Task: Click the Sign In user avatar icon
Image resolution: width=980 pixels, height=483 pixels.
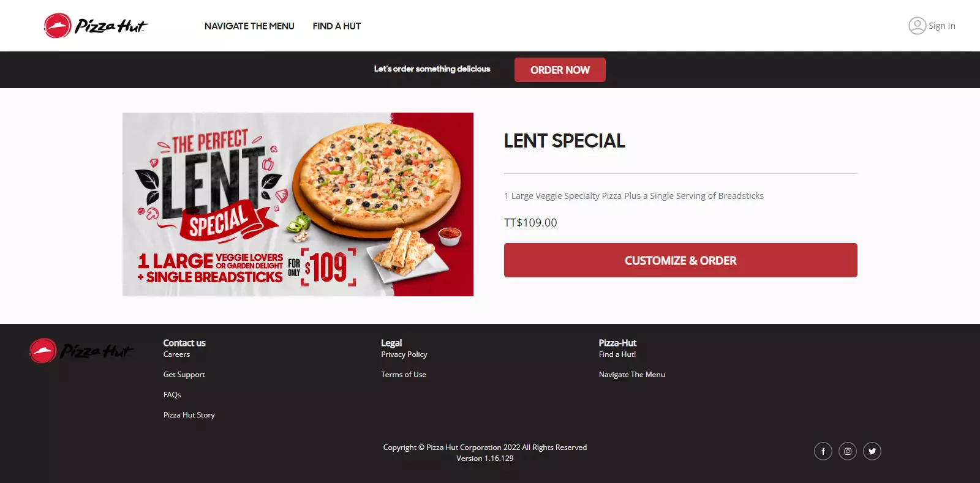Action: [x=917, y=26]
